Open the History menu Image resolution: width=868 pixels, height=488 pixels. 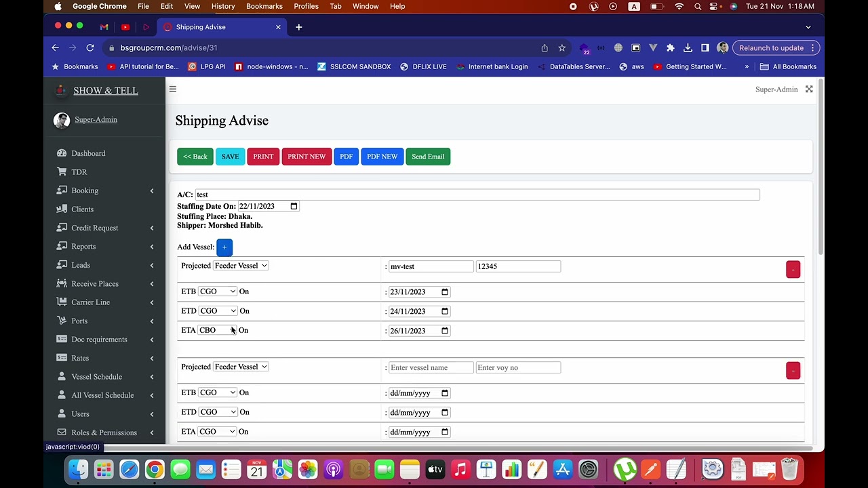pyautogui.click(x=222, y=6)
